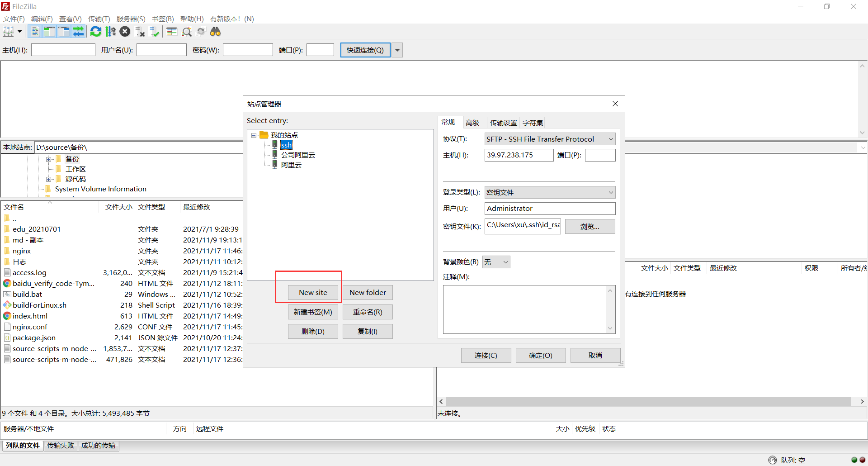Screen dimensions: 868x466
Task: Open the 书签(B) menu
Action: coord(163,19)
